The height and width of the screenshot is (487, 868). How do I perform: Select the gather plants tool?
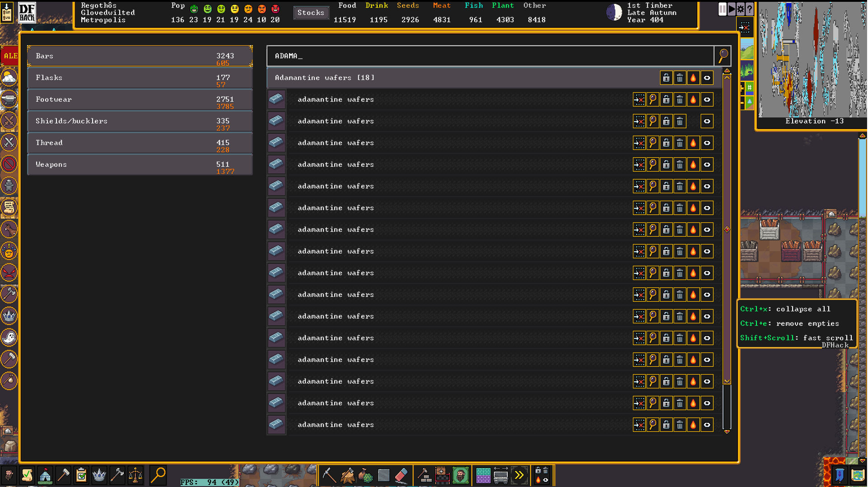pos(365,475)
